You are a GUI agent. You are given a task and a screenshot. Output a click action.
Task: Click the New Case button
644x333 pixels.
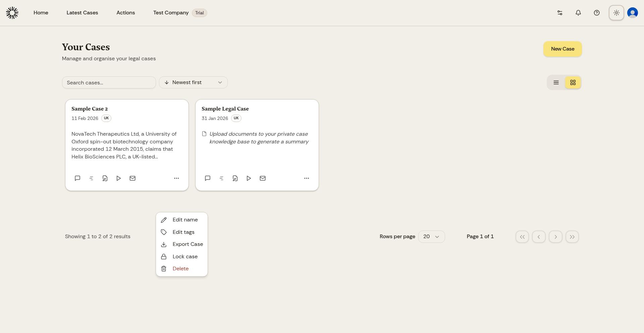tap(562, 49)
